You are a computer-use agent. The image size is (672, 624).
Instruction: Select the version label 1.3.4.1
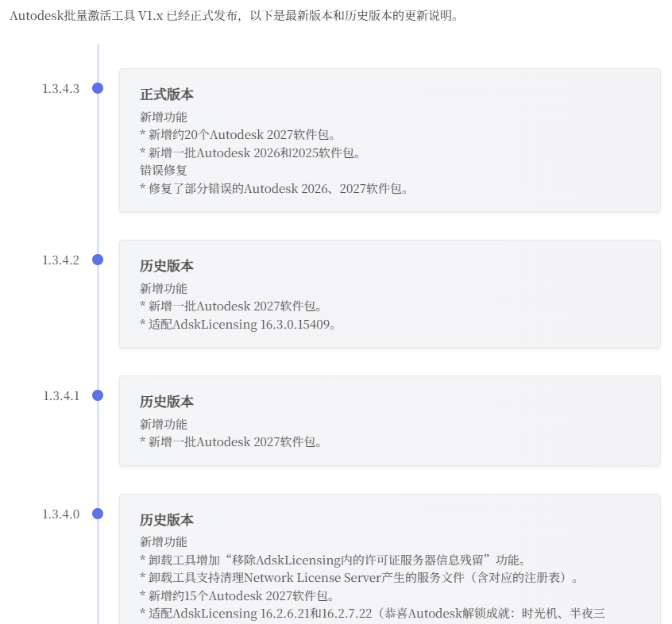tap(61, 395)
